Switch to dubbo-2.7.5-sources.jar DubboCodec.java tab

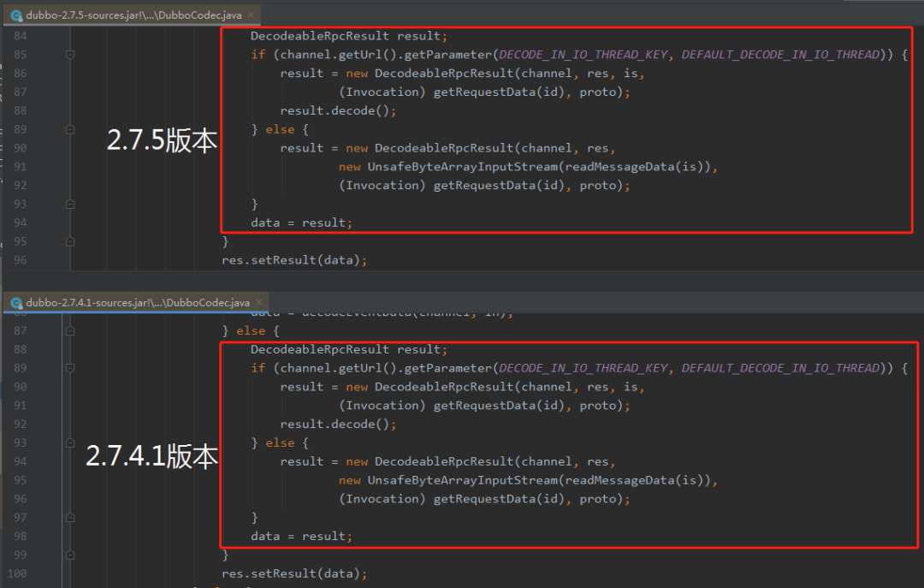130,15
